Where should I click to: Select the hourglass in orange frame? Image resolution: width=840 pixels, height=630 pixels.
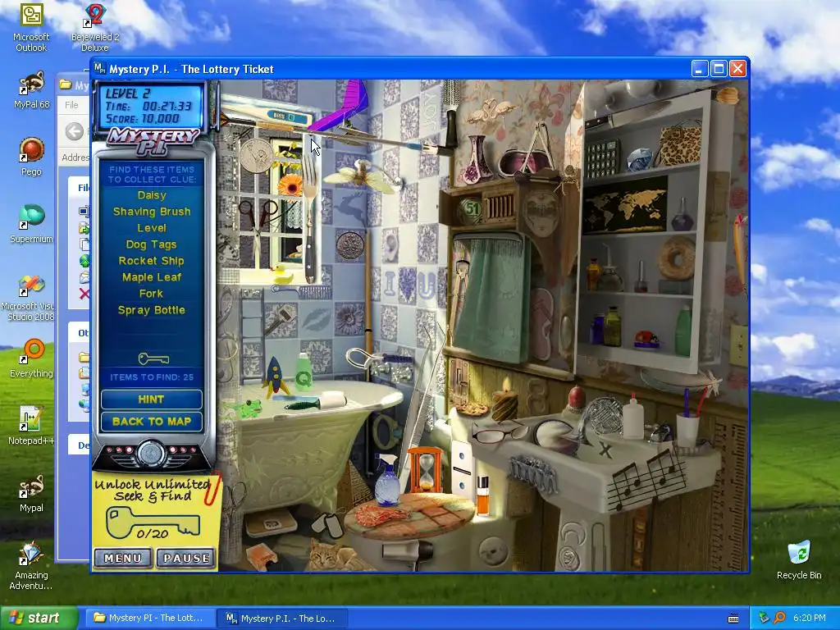pyautogui.click(x=426, y=470)
